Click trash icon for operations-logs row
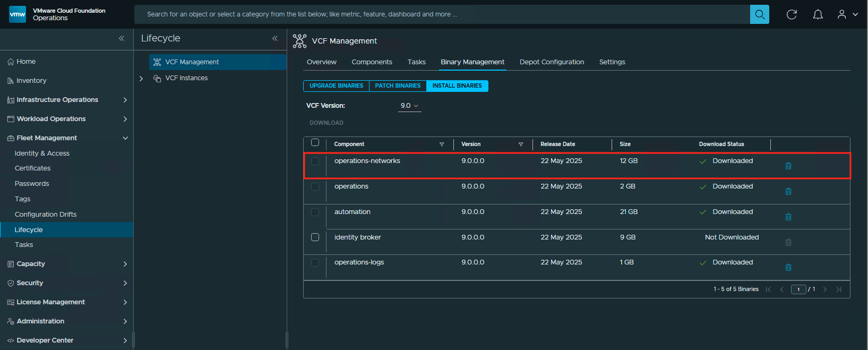Image resolution: width=868 pixels, height=350 pixels. click(x=788, y=267)
